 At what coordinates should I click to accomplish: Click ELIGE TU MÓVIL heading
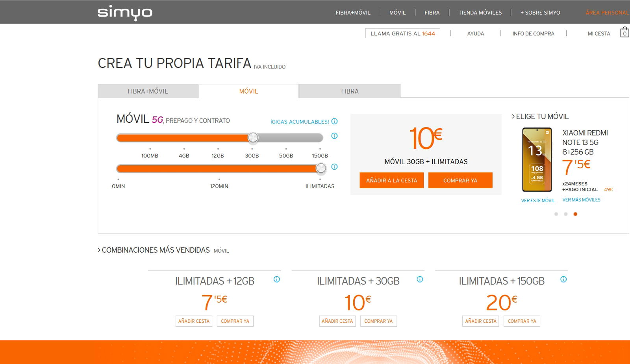[540, 116]
